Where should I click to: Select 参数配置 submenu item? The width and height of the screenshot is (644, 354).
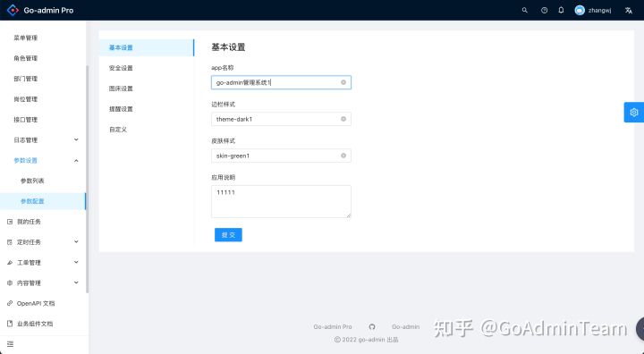[43, 201]
